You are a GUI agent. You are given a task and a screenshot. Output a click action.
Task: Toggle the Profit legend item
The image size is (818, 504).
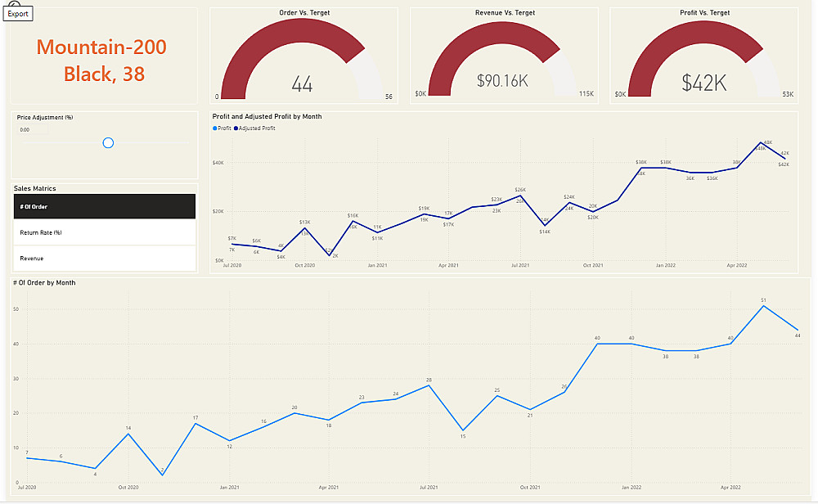(222, 128)
